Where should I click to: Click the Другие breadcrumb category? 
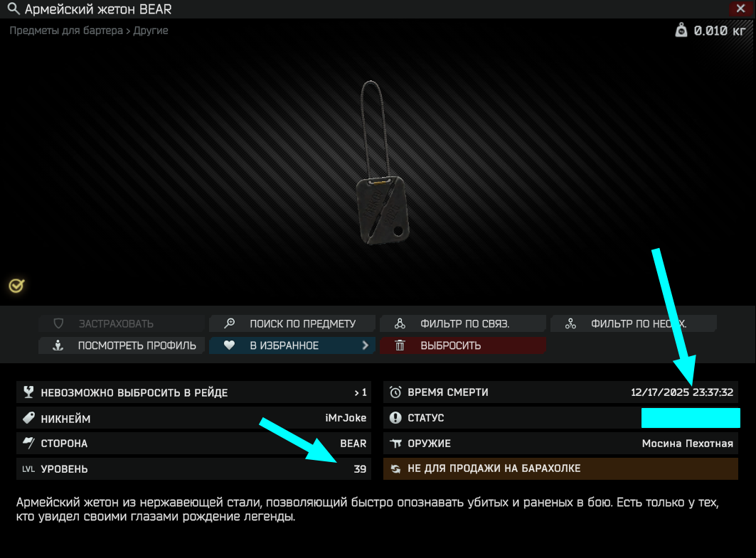(x=151, y=31)
